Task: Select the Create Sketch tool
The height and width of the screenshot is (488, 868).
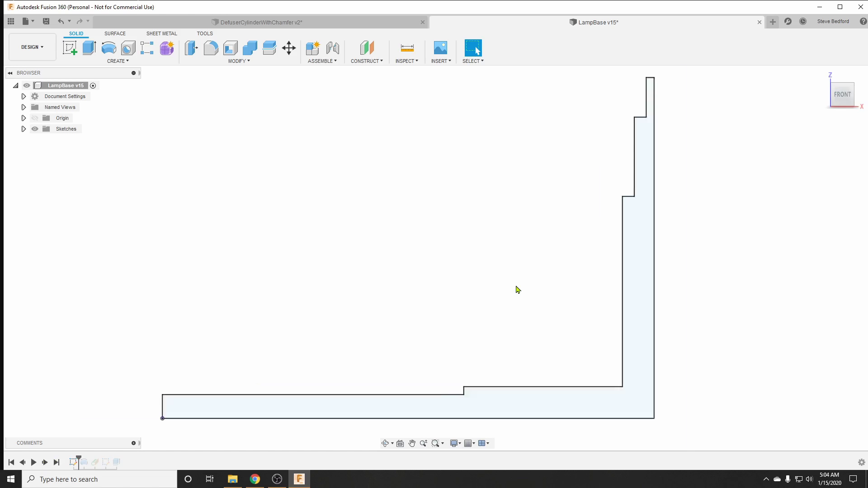Action: tap(69, 47)
